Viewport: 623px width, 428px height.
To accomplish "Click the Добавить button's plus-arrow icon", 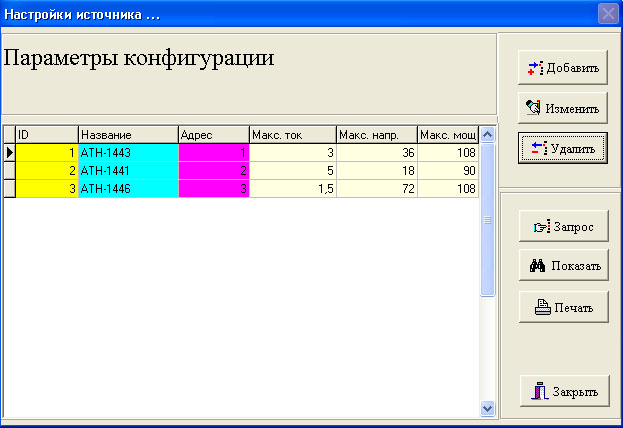I will [x=535, y=68].
